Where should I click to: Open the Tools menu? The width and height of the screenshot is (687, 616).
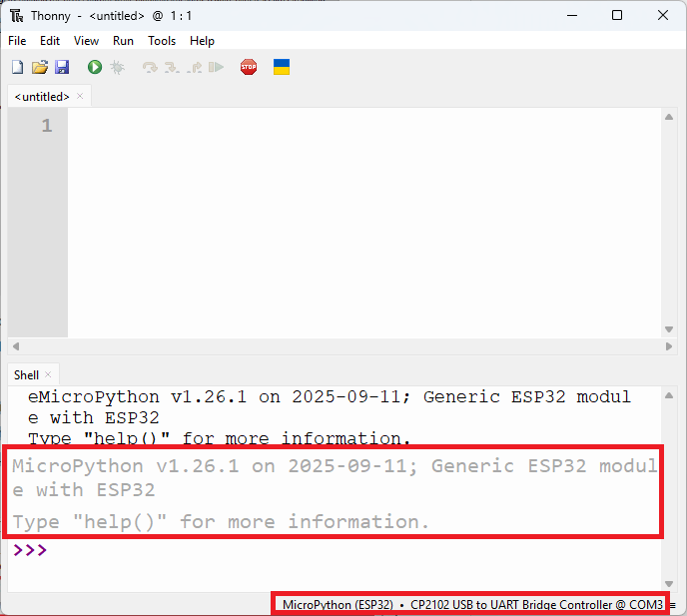point(161,41)
